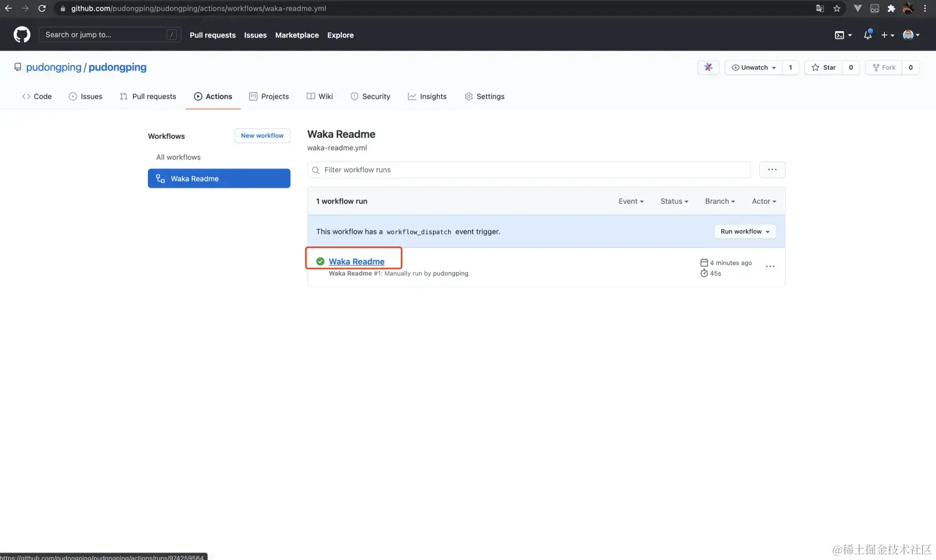Viewport: 936px width, 560px height.
Task: Click the colorful sparkle button beside Unwatch
Action: click(x=708, y=67)
